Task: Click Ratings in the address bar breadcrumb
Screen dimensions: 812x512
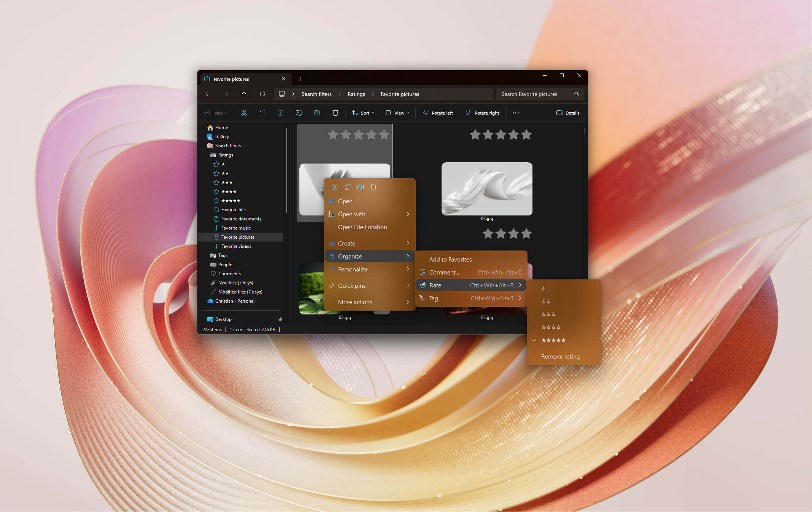Action: click(356, 94)
